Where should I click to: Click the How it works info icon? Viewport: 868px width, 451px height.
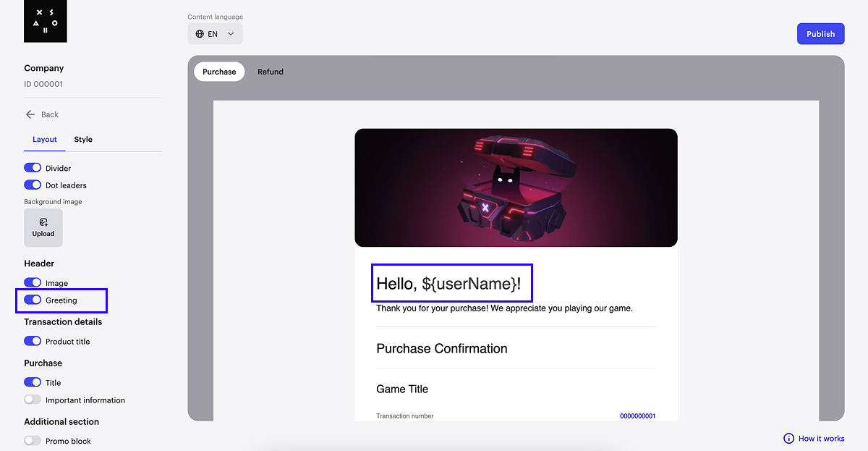point(788,439)
